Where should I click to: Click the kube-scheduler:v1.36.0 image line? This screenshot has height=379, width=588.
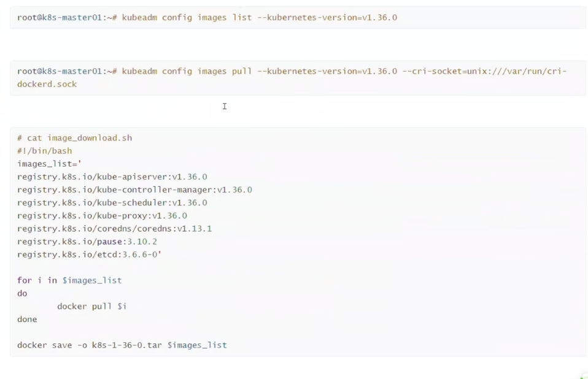112,203
